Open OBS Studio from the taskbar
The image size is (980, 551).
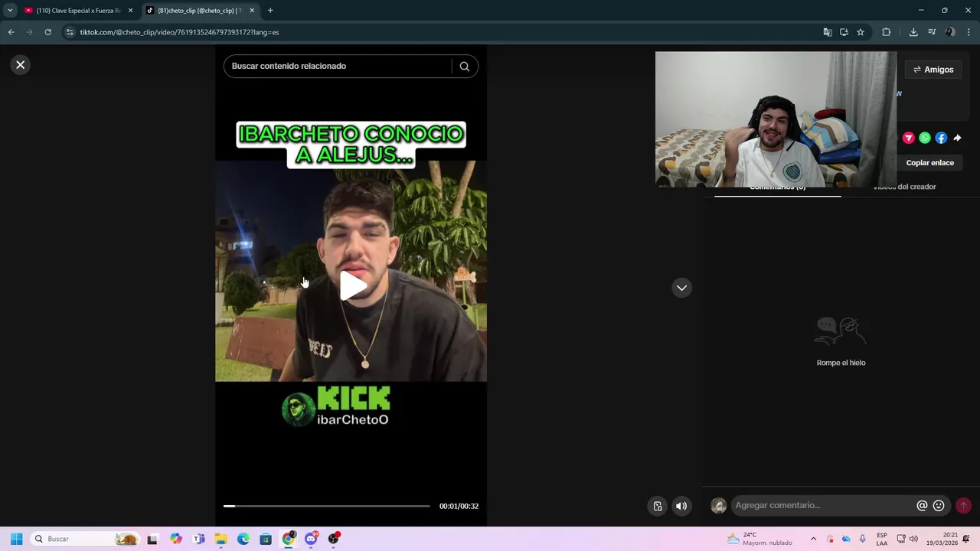pos(334,539)
